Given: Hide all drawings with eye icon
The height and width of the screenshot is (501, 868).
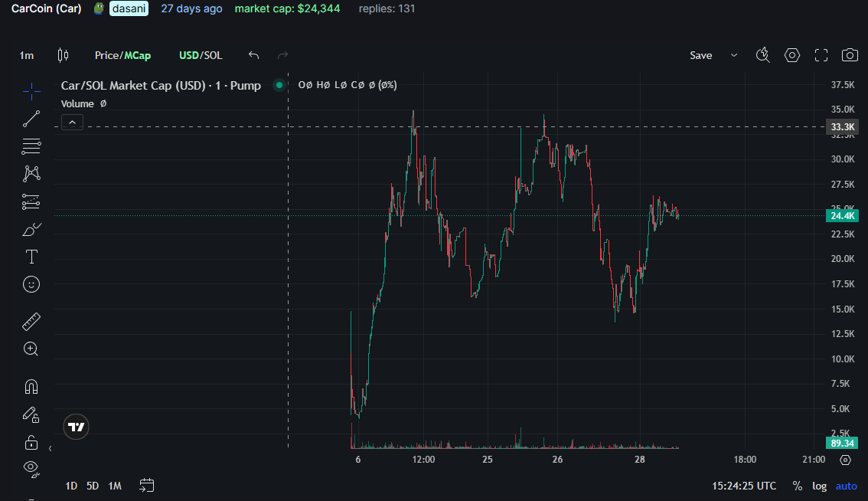Looking at the screenshot, I should click(x=31, y=469).
